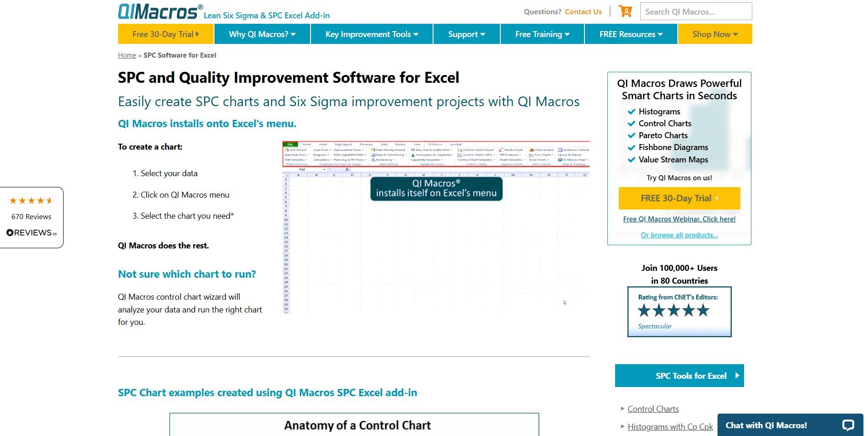This screenshot has height=436, width=868.
Task: Open the chat bubble icon
Action: tap(848, 425)
